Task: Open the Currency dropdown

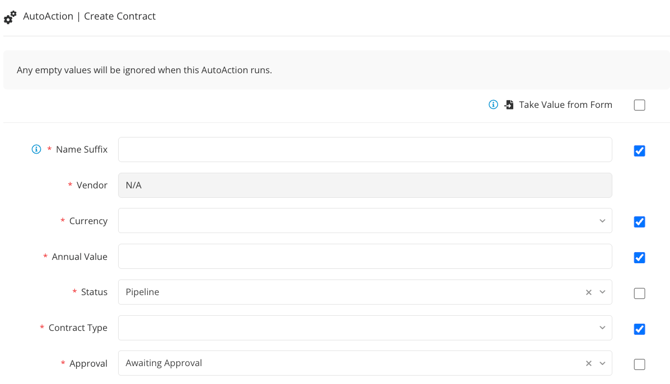Action: [x=365, y=221]
